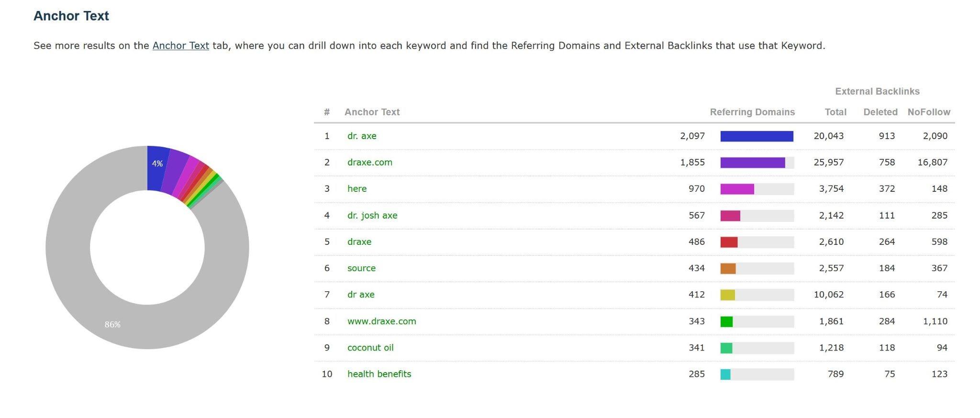Open the 'source' anchor text link
The width and height of the screenshot is (980, 418).
(x=361, y=268)
